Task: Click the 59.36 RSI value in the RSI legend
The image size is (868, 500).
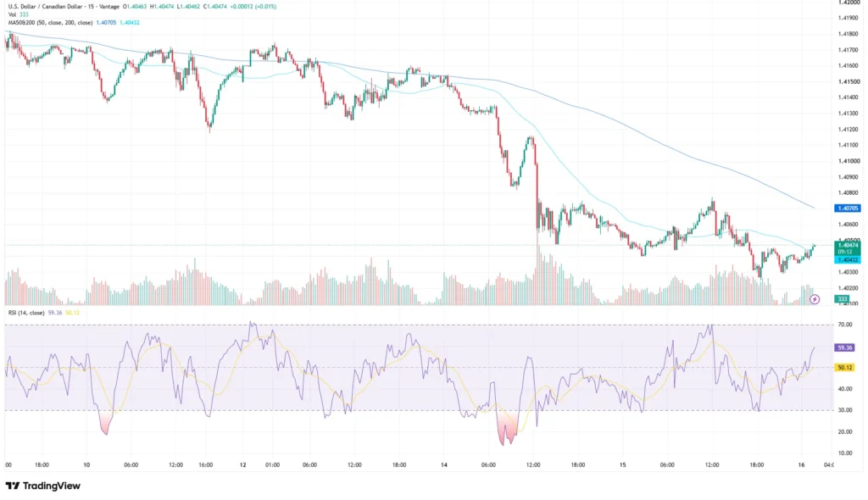Action: [x=55, y=313]
